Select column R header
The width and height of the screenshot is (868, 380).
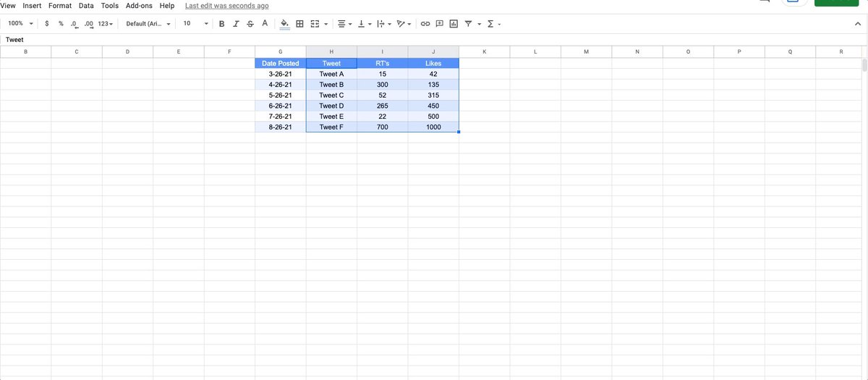pos(841,51)
